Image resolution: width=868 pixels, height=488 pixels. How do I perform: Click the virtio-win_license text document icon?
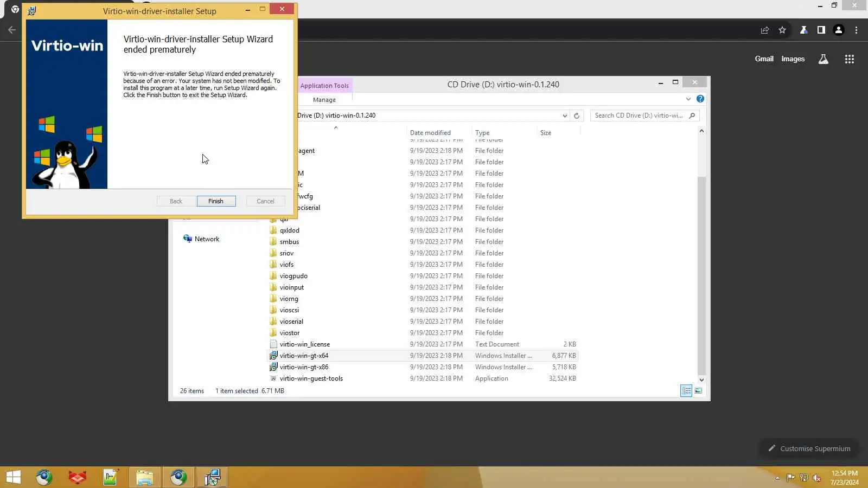tap(273, 344)
